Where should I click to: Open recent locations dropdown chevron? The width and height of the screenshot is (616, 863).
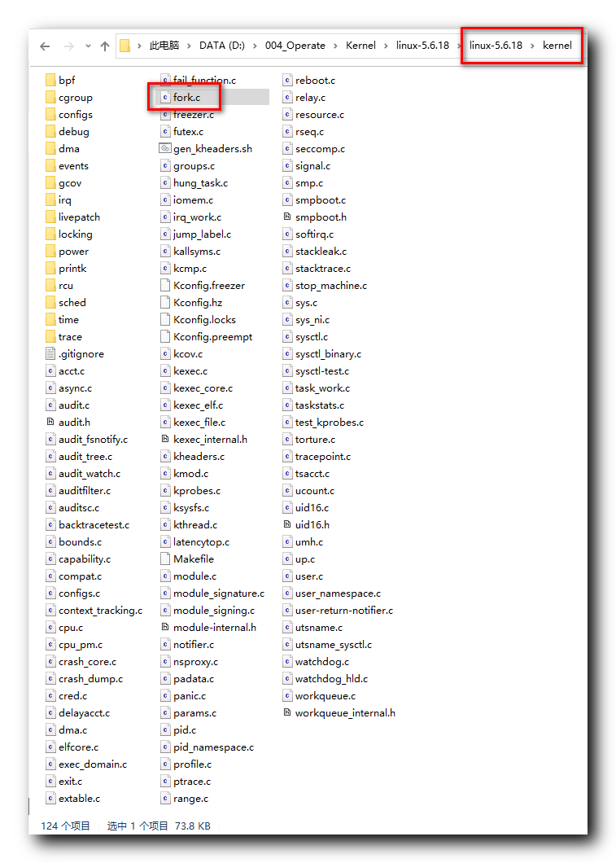tap(88, 46)
